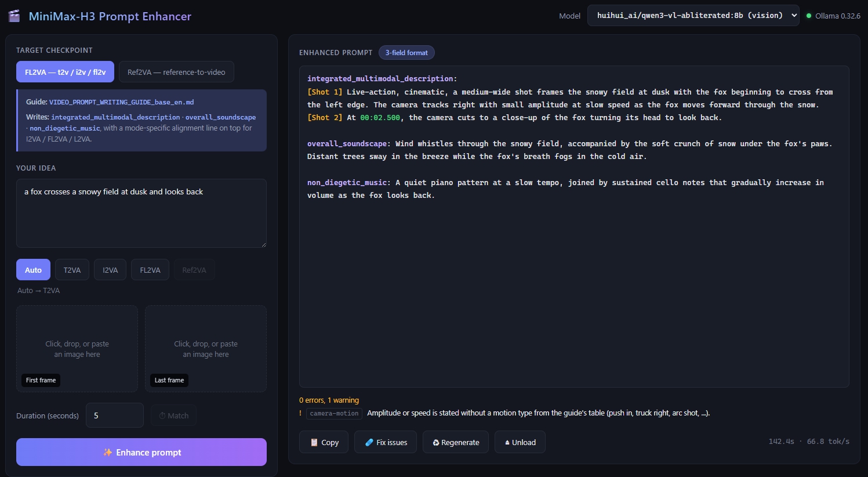Select the FL2VA t2v/i2v/fl2v checkpoint
Image resolution: width=868 pixels, height=477 pixels.
coord(65,72)
